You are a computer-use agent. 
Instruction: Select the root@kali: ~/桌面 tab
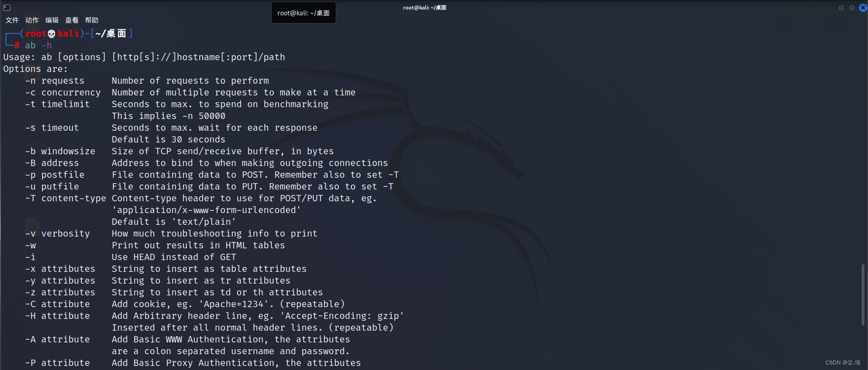tap(303, 13)
